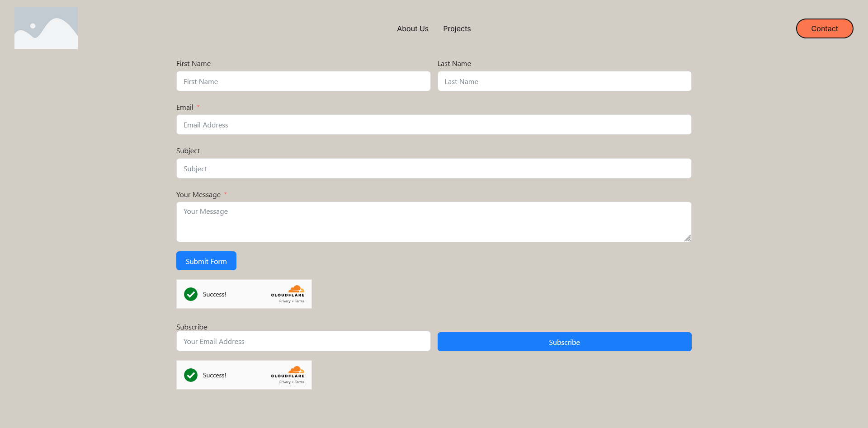Open the About Us page
The height and width of the screenshot is (428, 868).
(412, 28)
